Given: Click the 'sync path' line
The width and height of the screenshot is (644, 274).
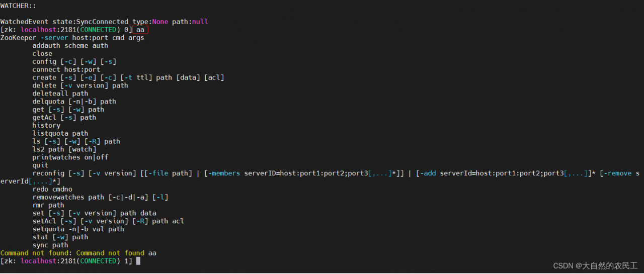Looking at the screenshot, I should click(50, 245).
